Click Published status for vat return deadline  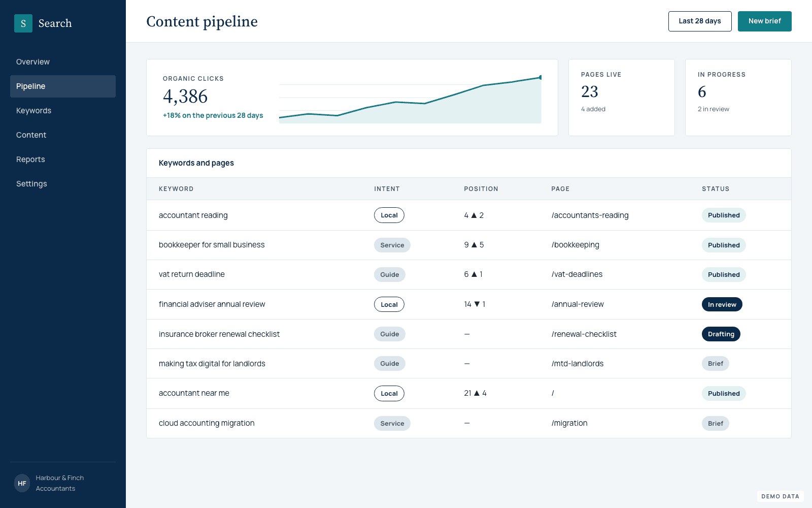coord(724,274)
